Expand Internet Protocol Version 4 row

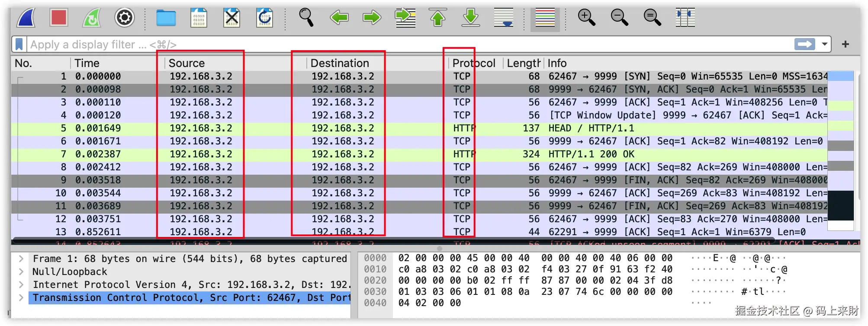click(21, 284)
